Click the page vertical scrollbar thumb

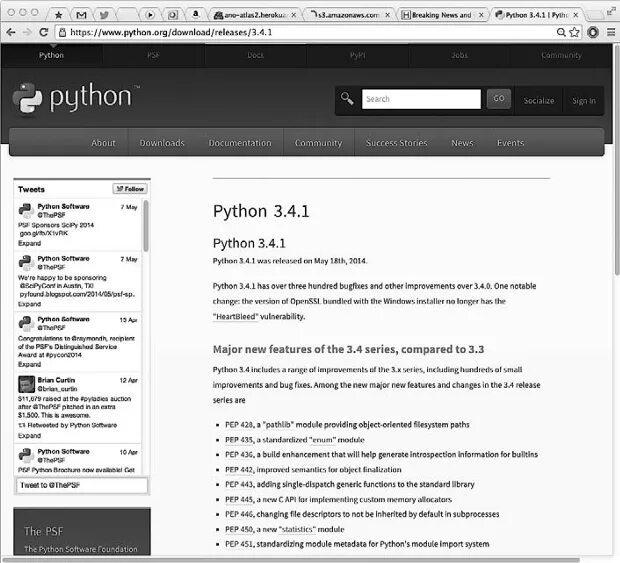tap(617, 160)
